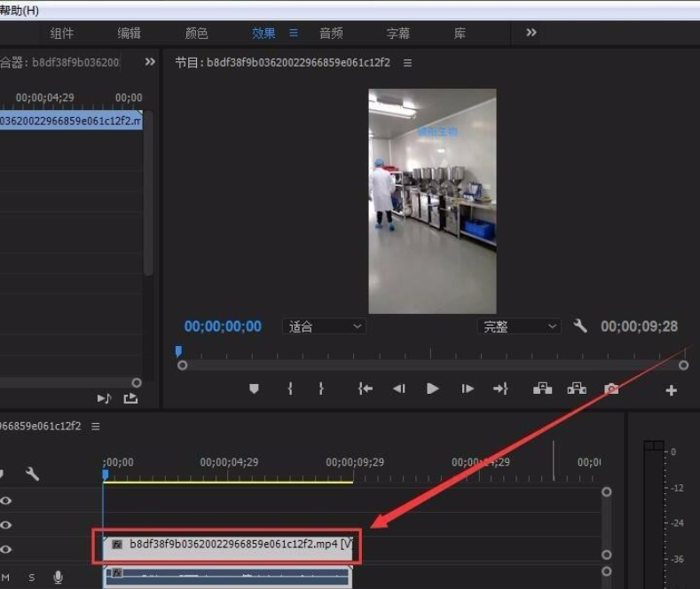The width and height of the screenshot is (700, 589).
Task: Open the 完整 playback resolution dropdown
Action: coord(519,326)
